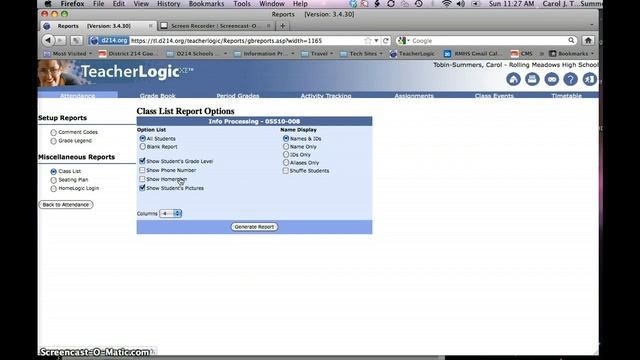Open the Columns dropdown

(170, 213)
